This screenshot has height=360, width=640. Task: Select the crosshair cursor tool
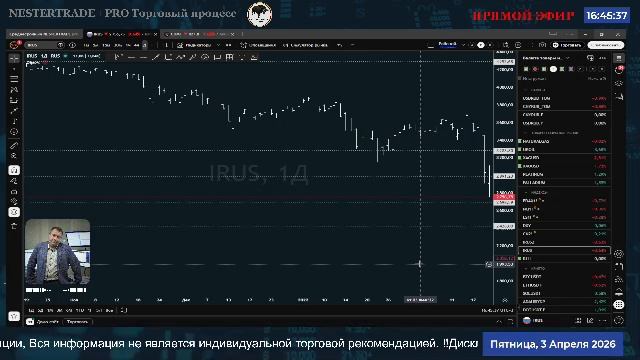click(14, 59)
